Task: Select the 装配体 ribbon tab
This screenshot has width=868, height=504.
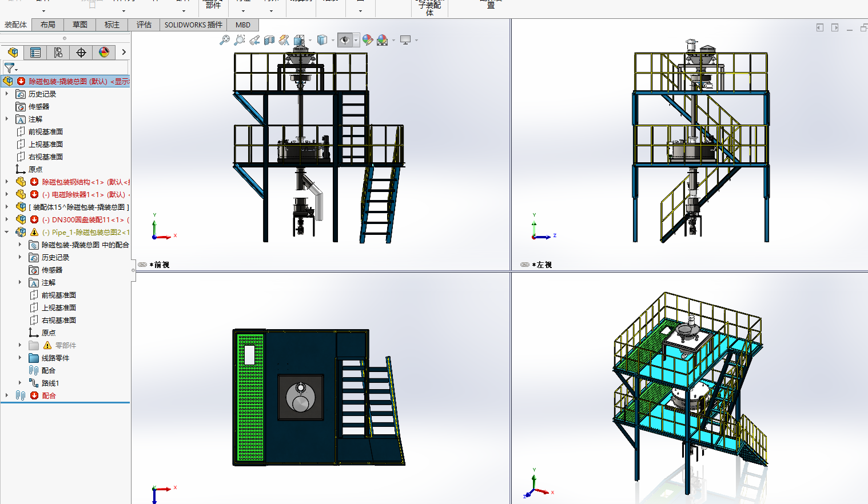Action: coord(15,25)
